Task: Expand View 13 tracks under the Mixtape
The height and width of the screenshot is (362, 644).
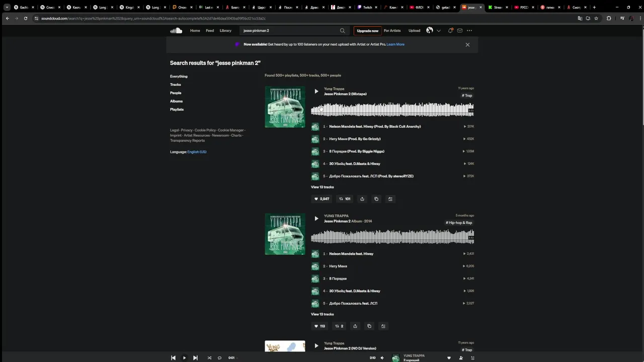Action: [x=322, y=187]
